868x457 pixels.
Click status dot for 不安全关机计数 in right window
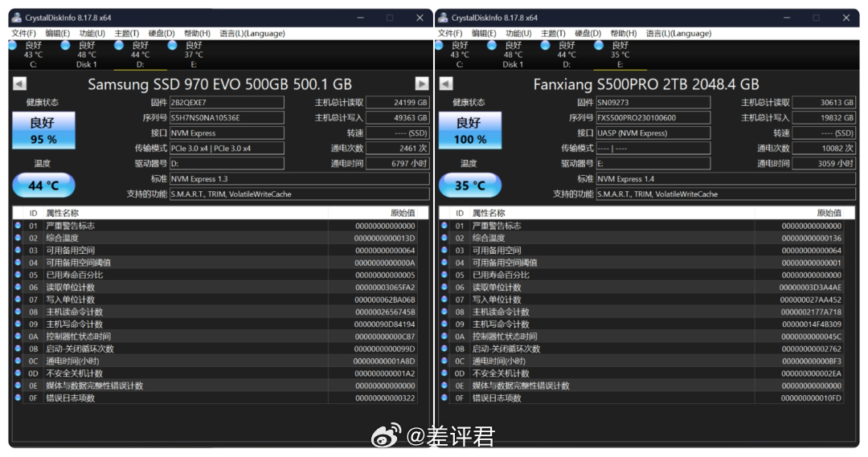[444, 373]
